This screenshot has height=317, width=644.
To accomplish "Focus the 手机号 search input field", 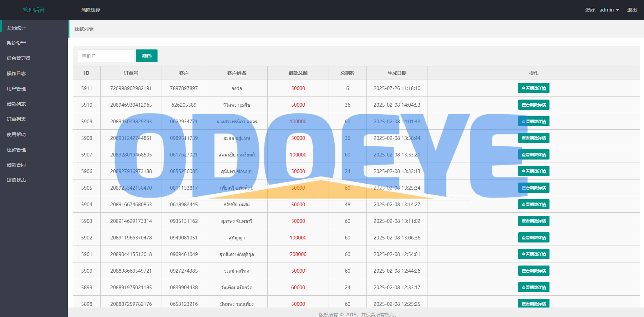I will [106, 56].
